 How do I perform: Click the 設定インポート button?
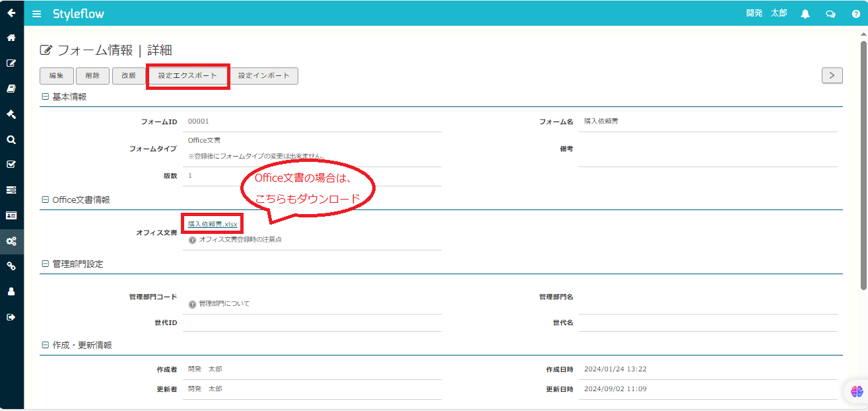[264, 76]
